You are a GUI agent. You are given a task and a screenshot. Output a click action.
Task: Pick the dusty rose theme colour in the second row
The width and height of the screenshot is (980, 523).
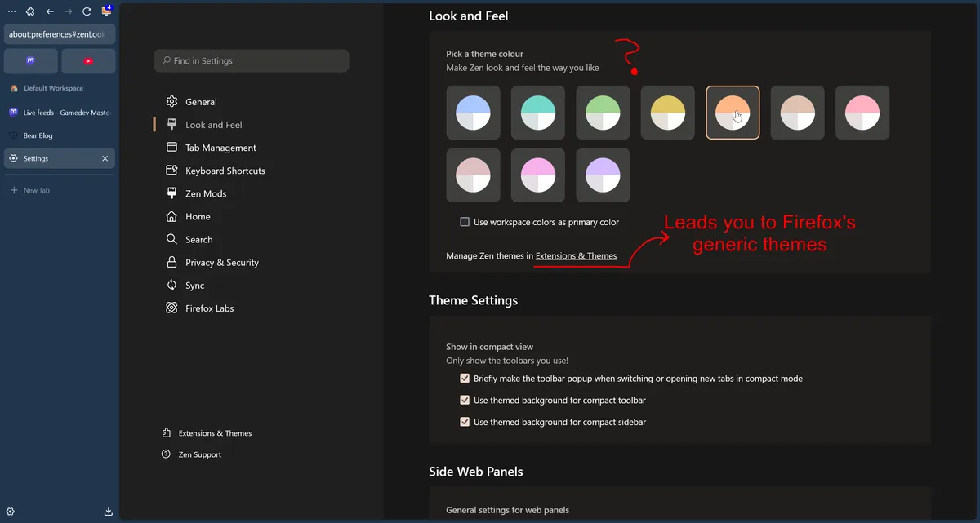[x=473, y=175]
